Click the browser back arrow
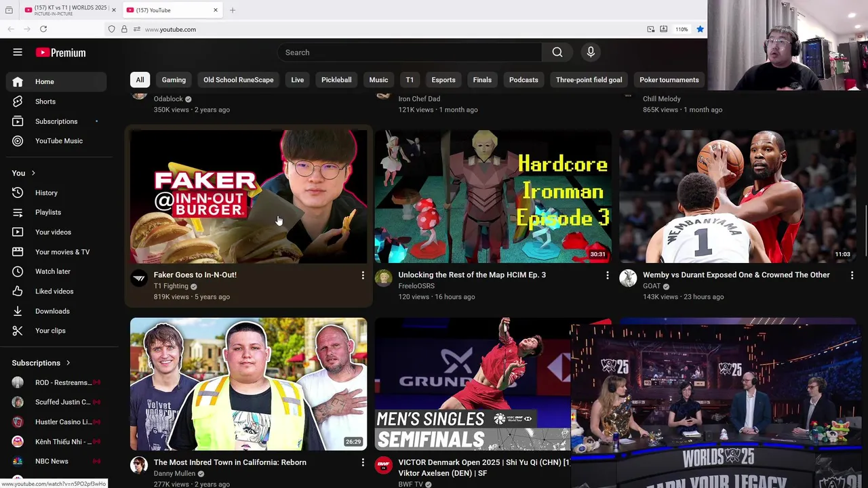Viewport: 868px width, 488px height. [11, 29]
